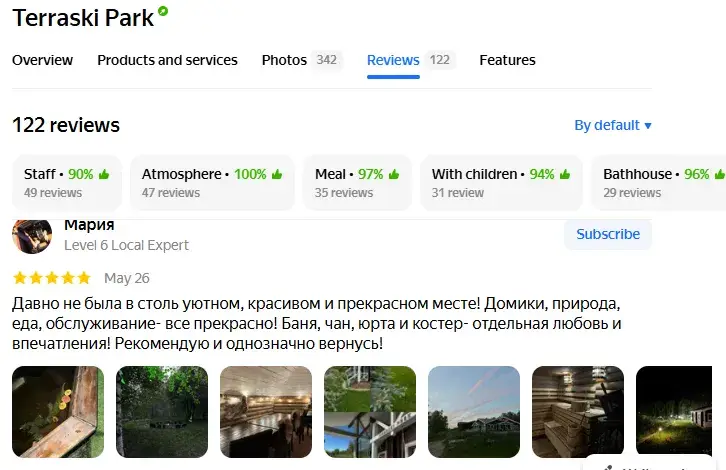Click the Level 6 Local Expert label
726x470 pixels.
[x=126, y=245]
